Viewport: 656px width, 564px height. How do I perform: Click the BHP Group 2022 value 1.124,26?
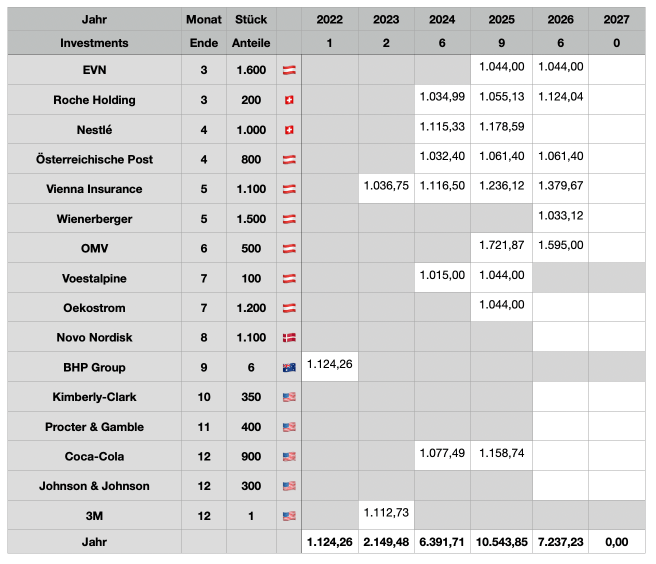coord(330,364)
